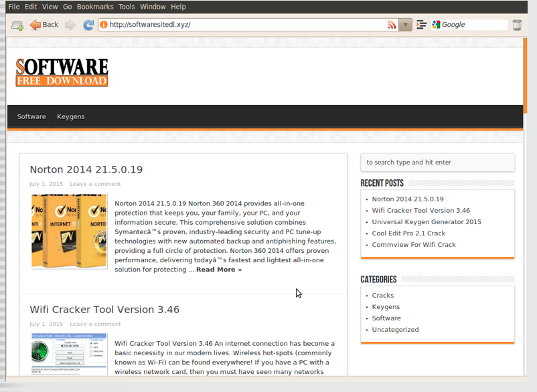The height and width of the screenshot is (392, 537).
Task: Click the Norton product box thumbnail
Action: (69, 231)
